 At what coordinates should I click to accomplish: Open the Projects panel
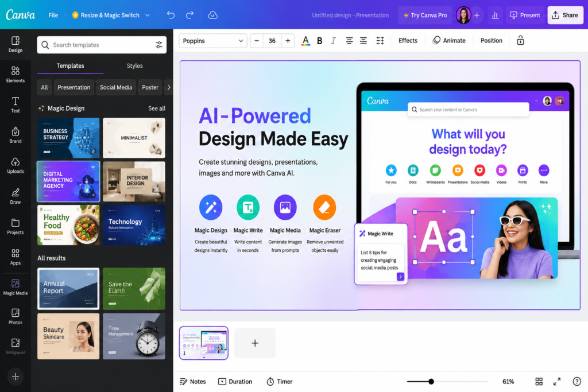pos(16,227)
